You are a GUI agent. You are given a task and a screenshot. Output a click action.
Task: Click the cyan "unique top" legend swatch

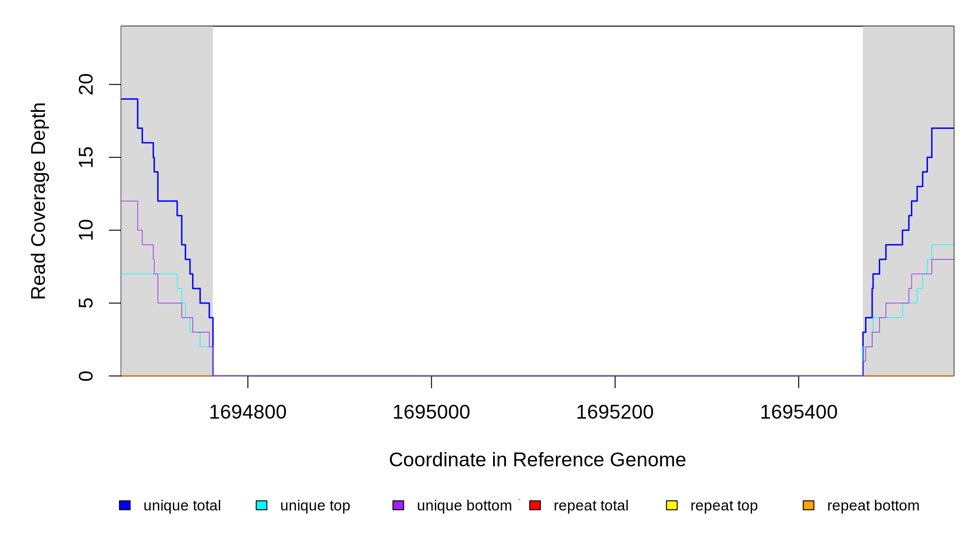tap(261, 505)
